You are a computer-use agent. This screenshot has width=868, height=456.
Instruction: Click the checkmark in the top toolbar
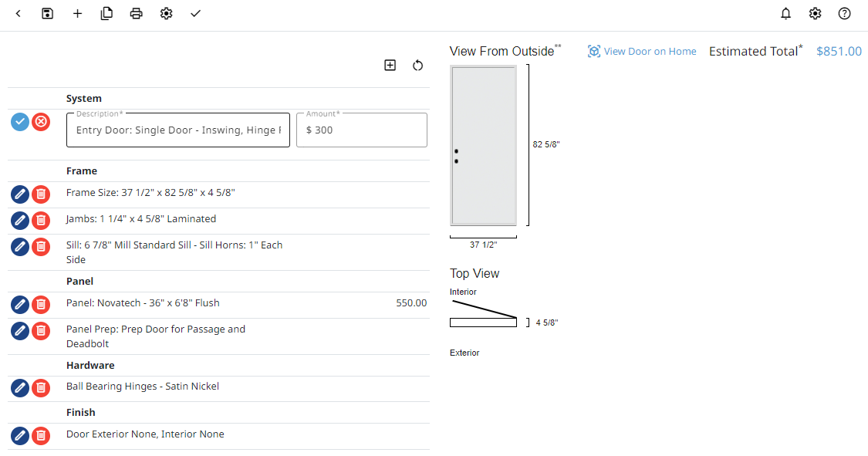tap(195, 14)
